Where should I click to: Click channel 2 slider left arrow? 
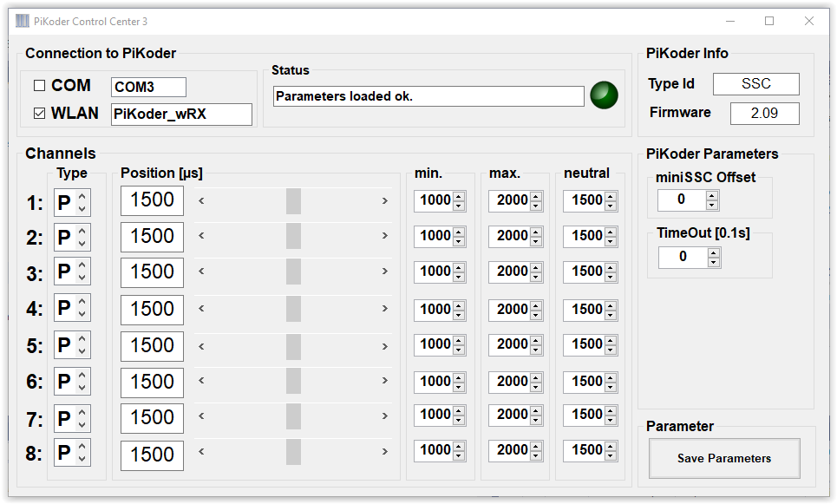(x=201, y=236)
